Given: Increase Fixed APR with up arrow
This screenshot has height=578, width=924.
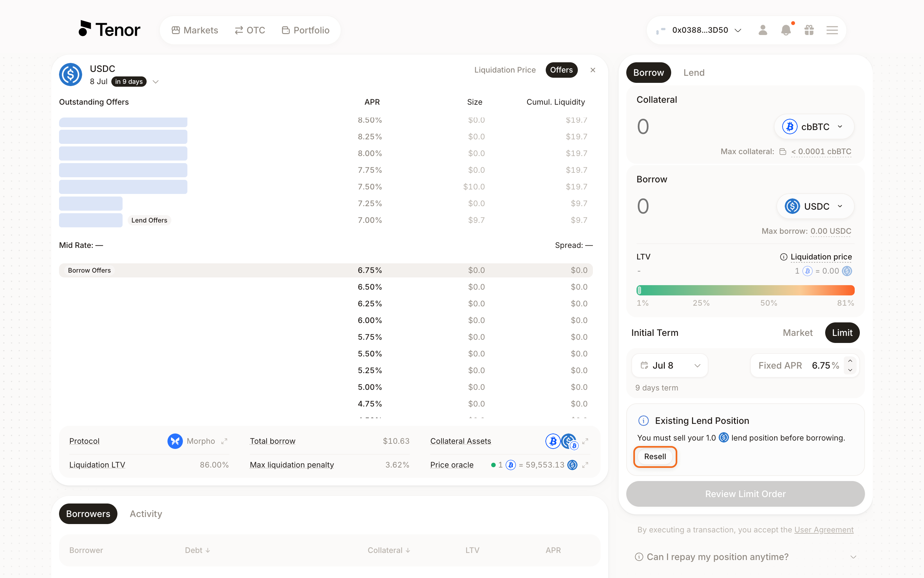Looking at the screenshot, I should click(x=850, y=361).
